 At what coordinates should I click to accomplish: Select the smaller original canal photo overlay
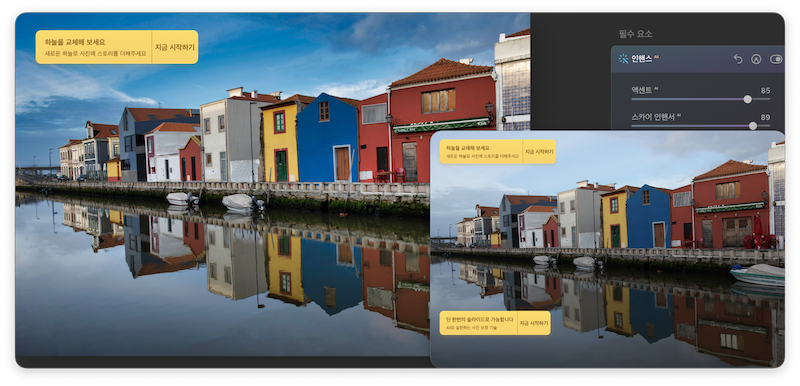607,249
